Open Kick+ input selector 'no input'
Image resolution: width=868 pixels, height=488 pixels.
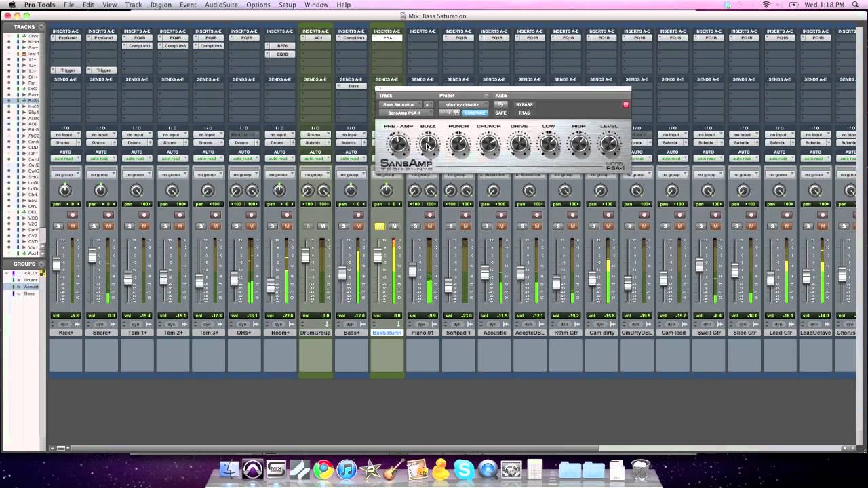point(65,134)
